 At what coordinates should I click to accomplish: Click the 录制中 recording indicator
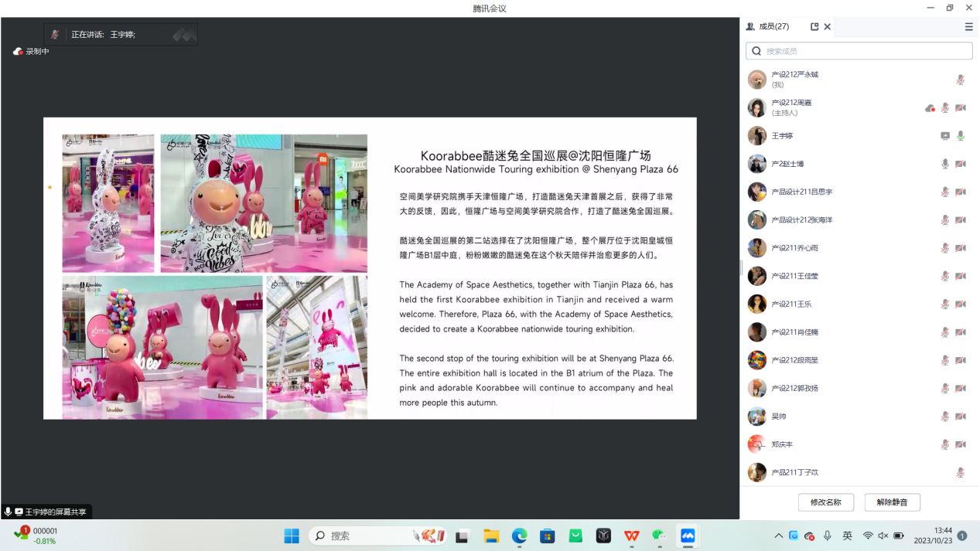31,52
